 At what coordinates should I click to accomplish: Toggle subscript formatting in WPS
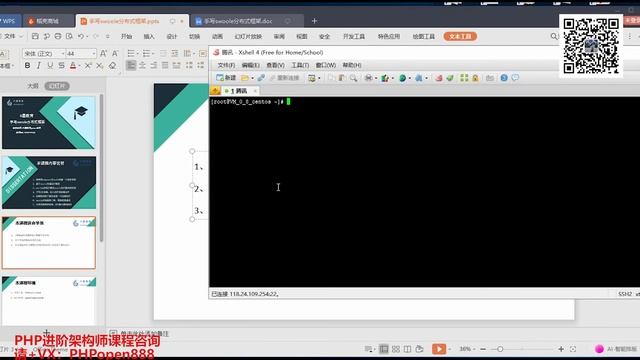tap(100, 65)
